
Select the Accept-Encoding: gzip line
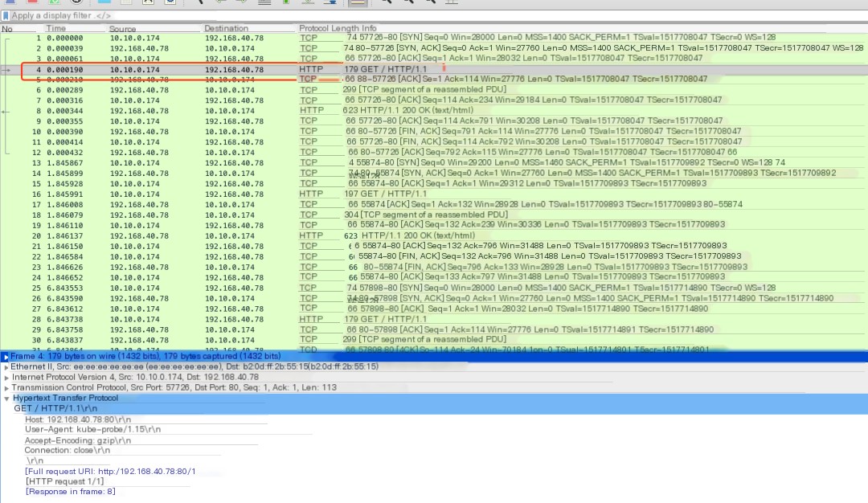(77, 440)
